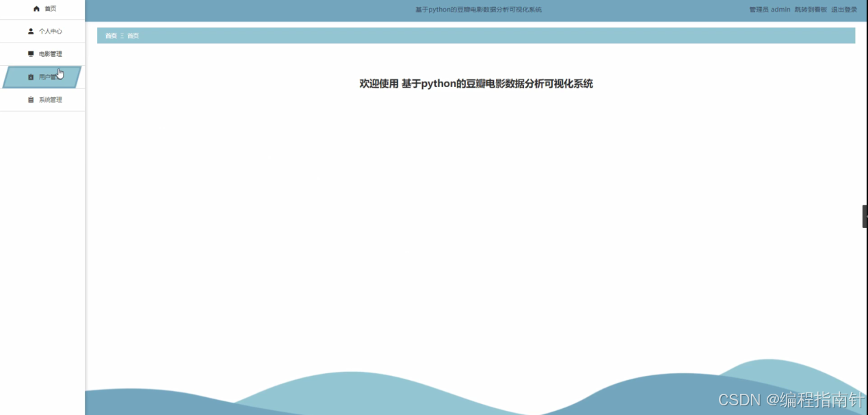Open the 首页 sidebar entry
The image size is (868, 415).
pyautogui.click(x=50, y=9)
